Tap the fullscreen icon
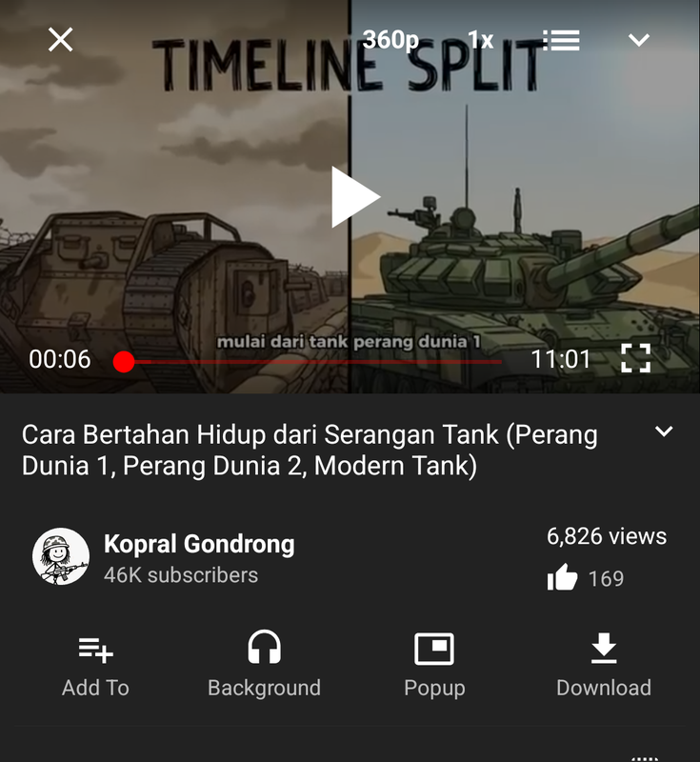Image resolution: width=700 pixels, height=762 pixels. (x=635, y=359)
